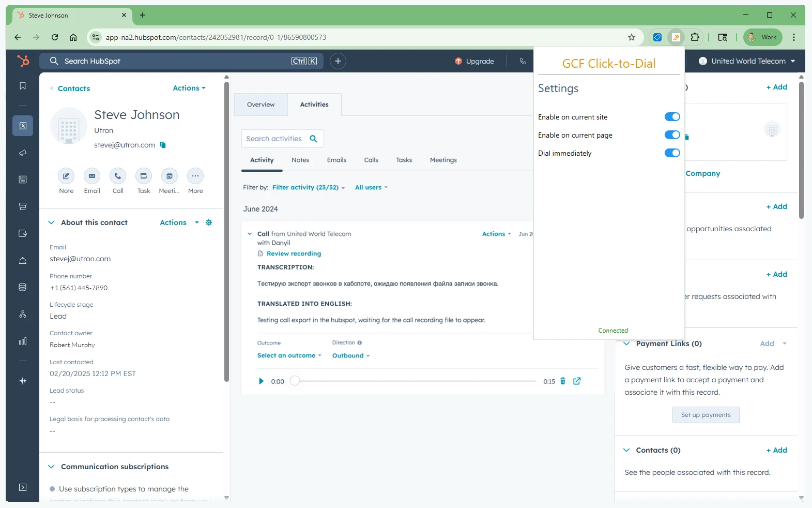
Task: Click the Search activities field
Action: [x=283, y=139]
